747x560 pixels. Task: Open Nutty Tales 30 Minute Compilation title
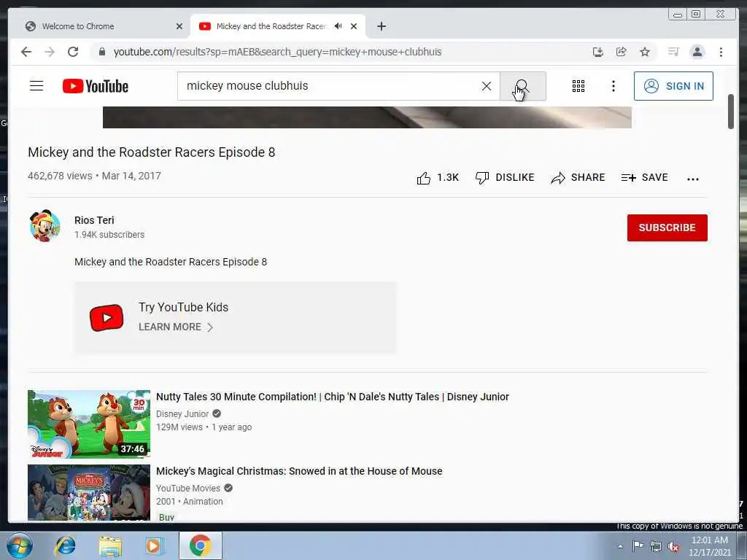coord(333,397)
